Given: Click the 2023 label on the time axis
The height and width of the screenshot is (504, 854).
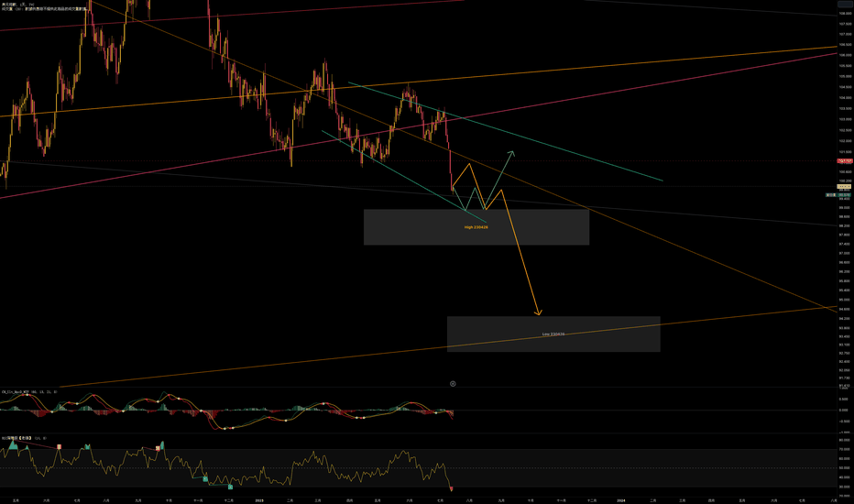Looking at the screenshot, I should [x=259, y=500].
